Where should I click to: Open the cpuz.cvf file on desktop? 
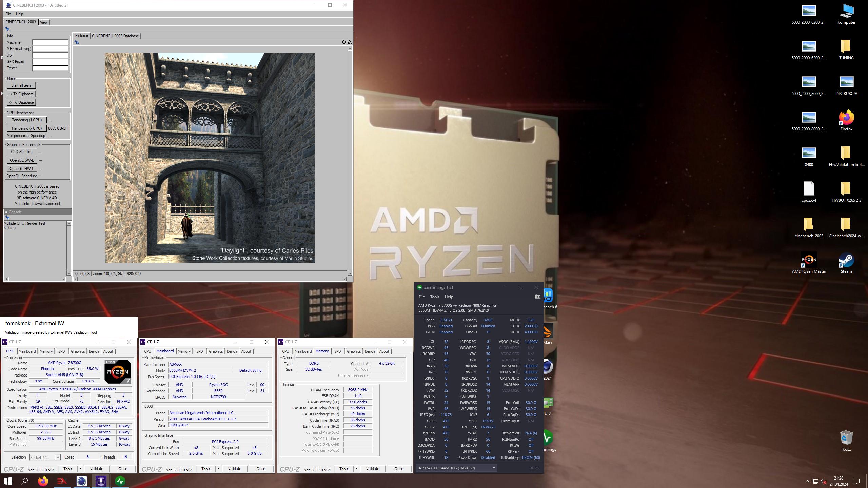tap(809, 192)
